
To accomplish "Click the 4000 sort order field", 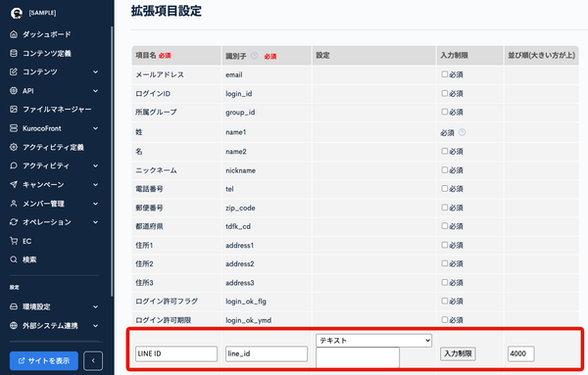I will click(x=521, y=353).
